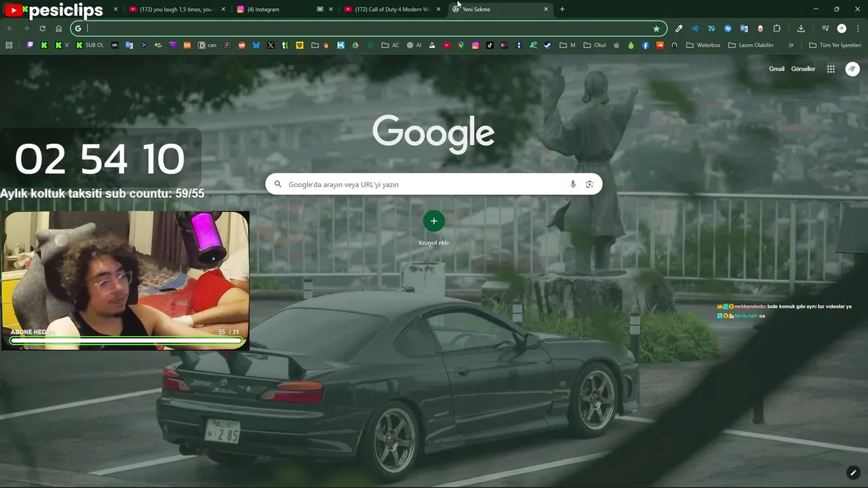Open the Google Drive bookmark icon
This screenshot has width=868, height=488.
[355, 45]
